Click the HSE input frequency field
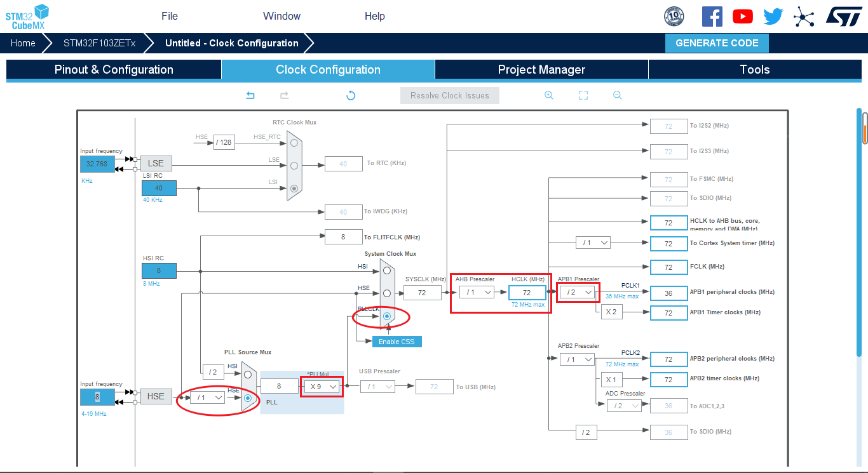This screenshot has height=473, width=868. pos(97,397)
